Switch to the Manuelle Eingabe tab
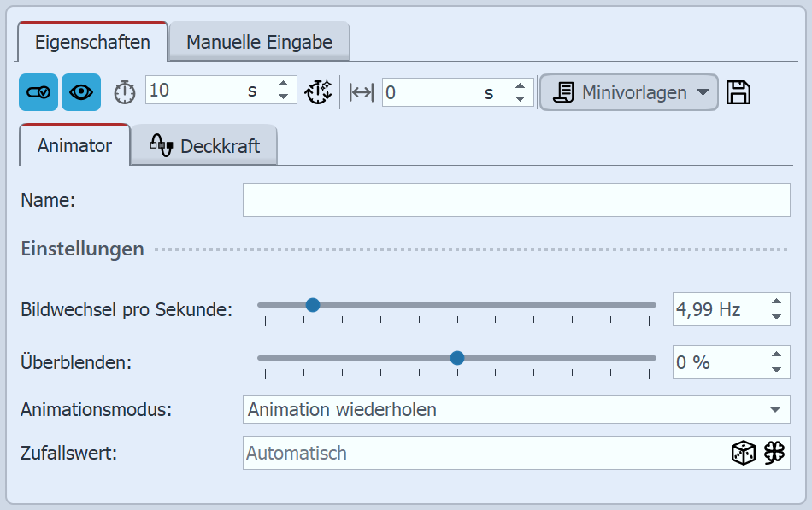The width and height of the screenshot is (812, 510). pyautogui.click(x=258, y=39)
